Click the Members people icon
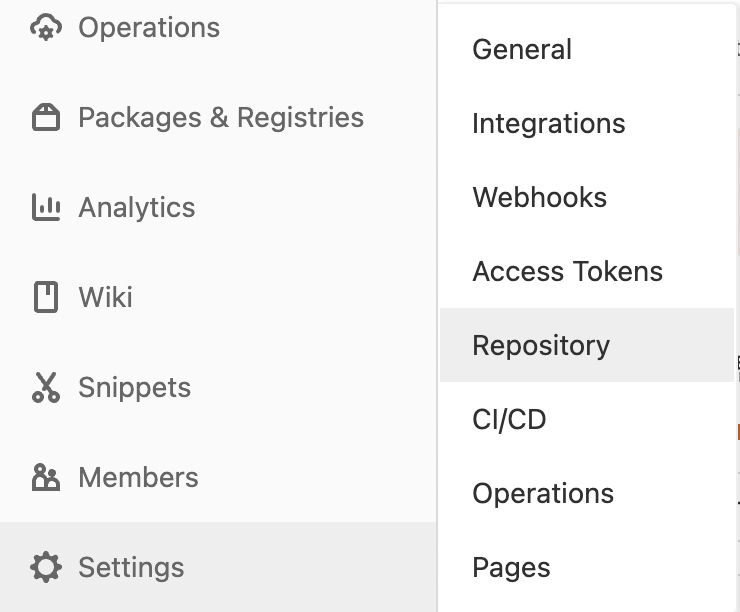Screen dimensions: 740x612 (46, 478)
